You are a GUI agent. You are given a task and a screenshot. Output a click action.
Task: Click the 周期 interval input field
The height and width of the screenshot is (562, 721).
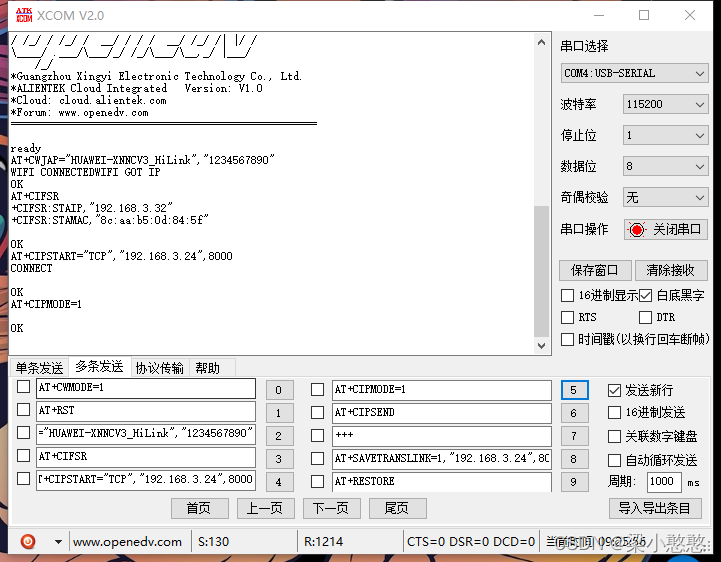(x=665, y=482)
